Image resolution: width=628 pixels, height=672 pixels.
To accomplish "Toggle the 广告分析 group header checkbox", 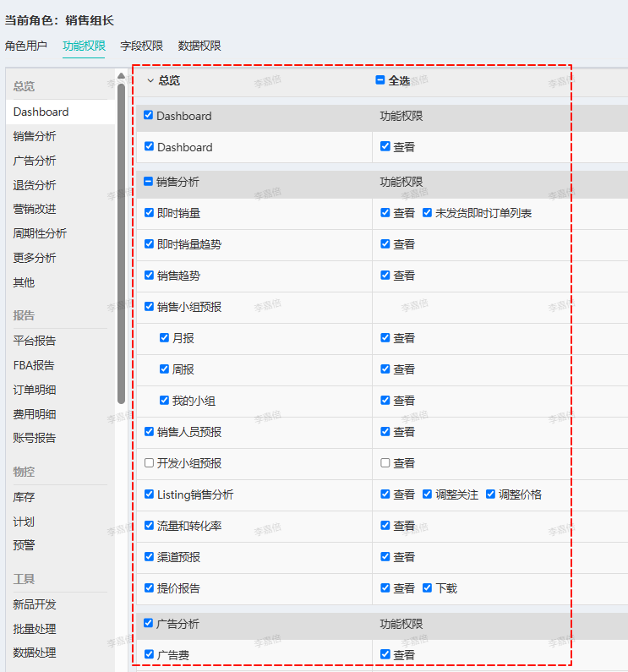I will [148, 623].
